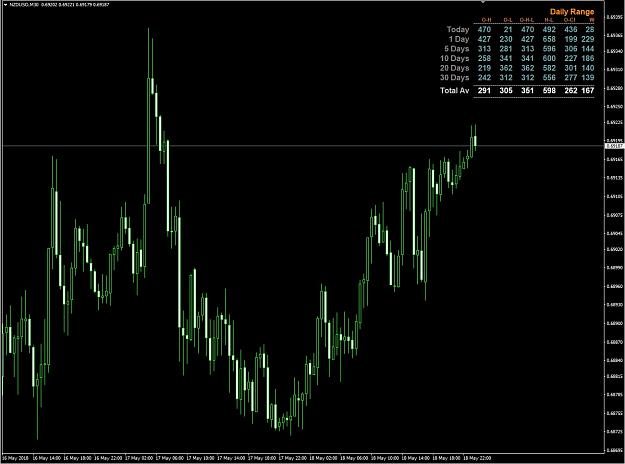Screen dimensions: 625x464
Task: Click the Today row label
Action: [458, 29]
